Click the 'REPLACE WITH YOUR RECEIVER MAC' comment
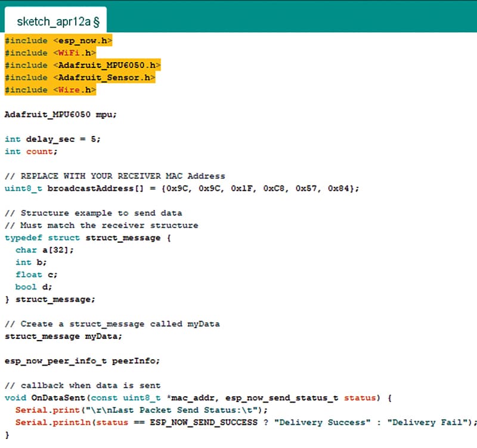Screen dimensions: 477x448 point(114,176)
